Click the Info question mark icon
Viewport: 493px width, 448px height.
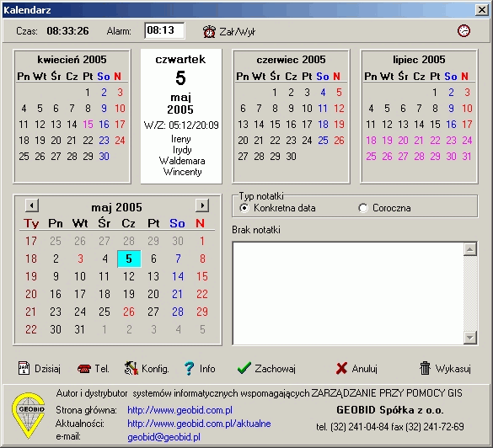point(190,368)
